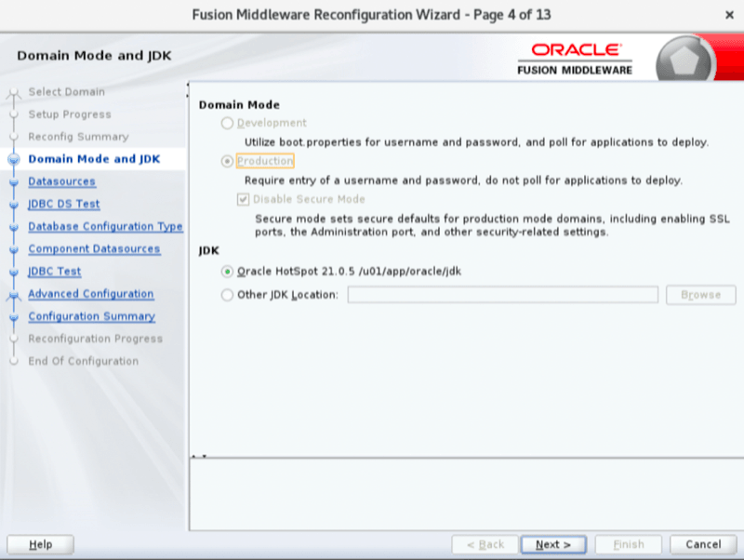
Task: Click the branch node icon beside Select Domain
Action: [14, 93]
